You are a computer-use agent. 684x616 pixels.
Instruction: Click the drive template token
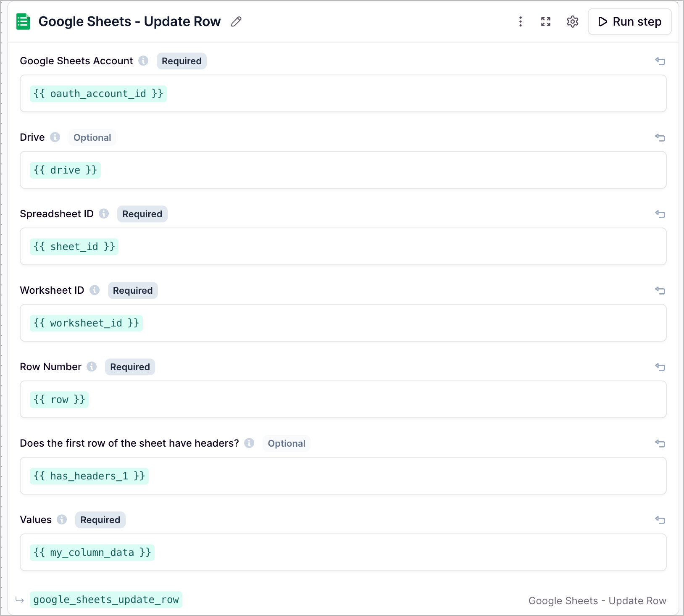pyautogui.click(x=65, y=170)
